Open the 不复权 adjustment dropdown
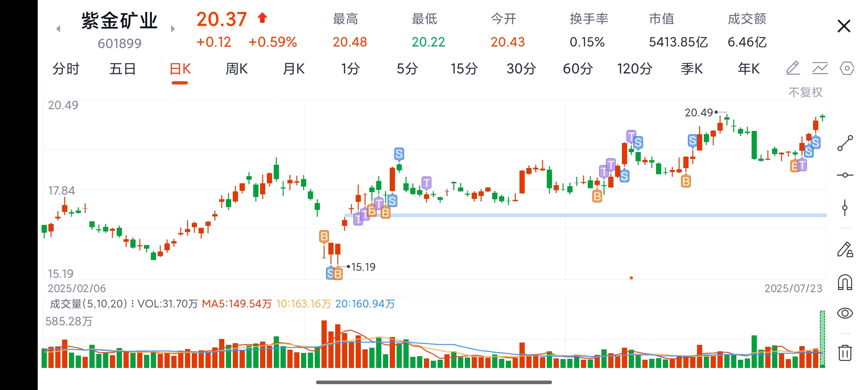The width and height of the screenshot is (868, 390). tap(805, 92)
